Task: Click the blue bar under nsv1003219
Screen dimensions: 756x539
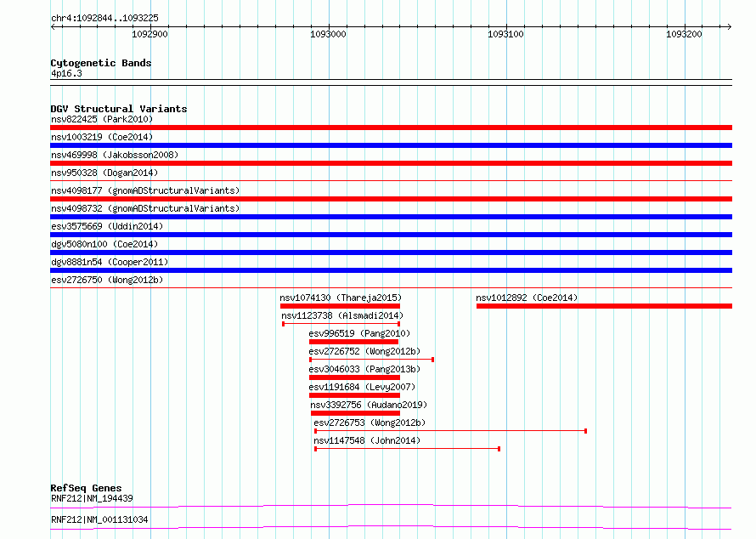Action: point(391,145)
